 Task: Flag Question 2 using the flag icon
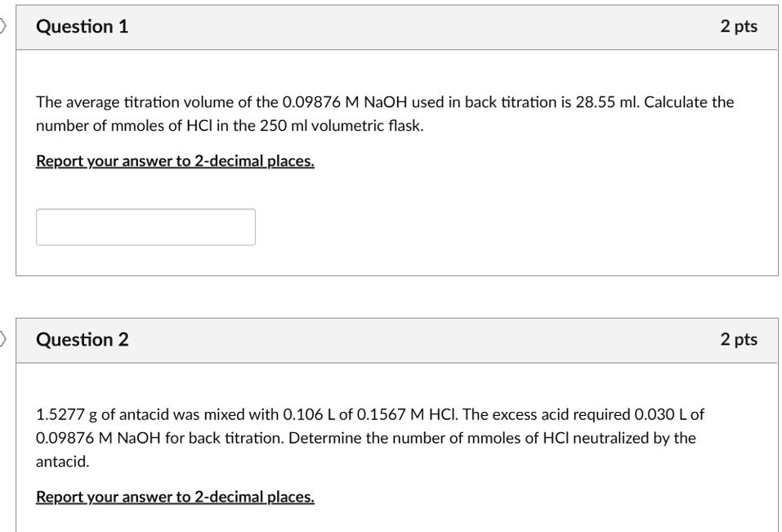tap(2, 339)
